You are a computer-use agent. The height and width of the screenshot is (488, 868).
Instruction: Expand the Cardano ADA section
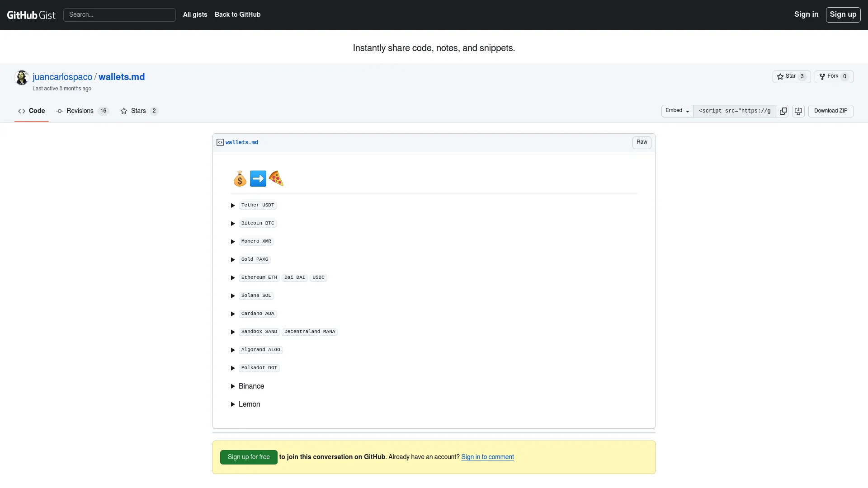coord(258,314)
